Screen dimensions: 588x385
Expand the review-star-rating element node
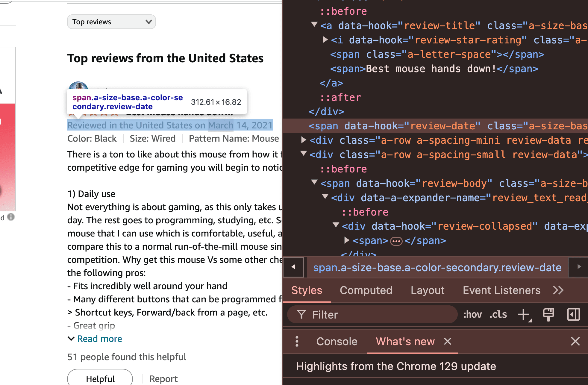(x=325, y=40)
